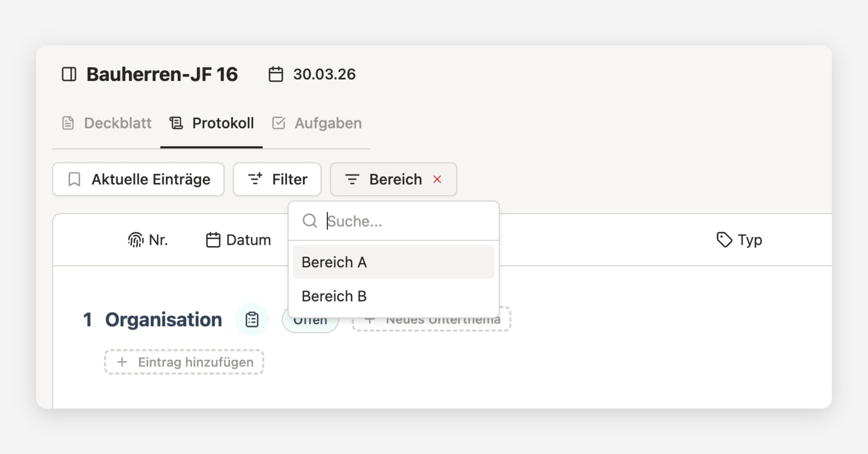Open the Filter menu button
Image resolution: width=868 pixels, height=454 pixels.
pos(277,179)
